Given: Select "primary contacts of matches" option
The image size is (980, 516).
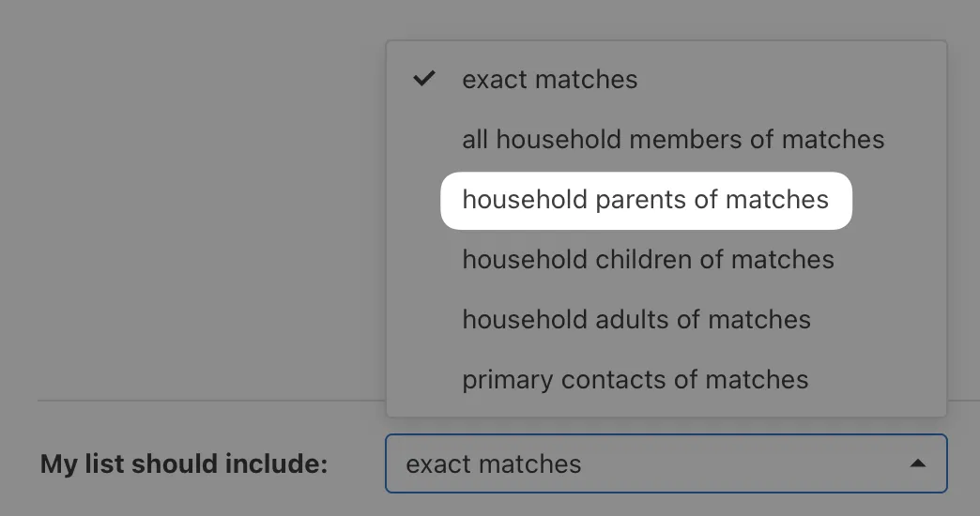Looking at the screenshot, I should coord(635,380).
